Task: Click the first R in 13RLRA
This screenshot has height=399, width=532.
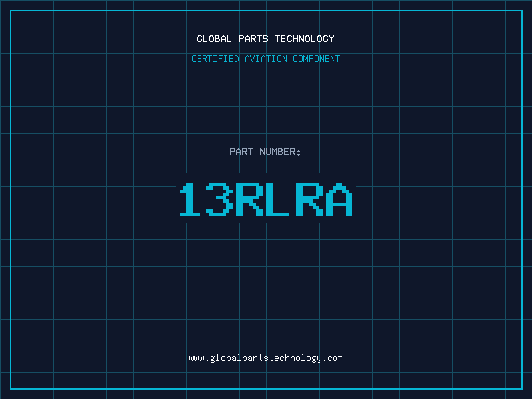Action: click(250, 199)
